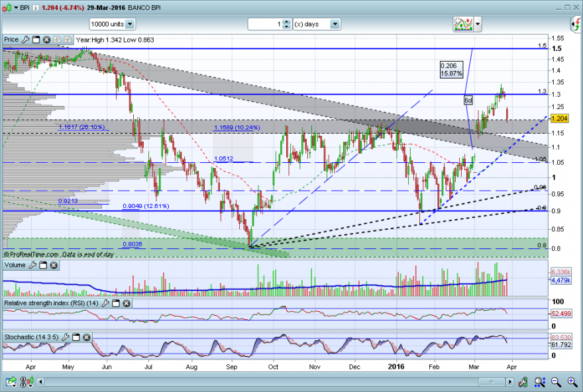The height and width of the screenshot is (392, 583).
Task: Click the Volume panel label
Action: tap(15, 265)
